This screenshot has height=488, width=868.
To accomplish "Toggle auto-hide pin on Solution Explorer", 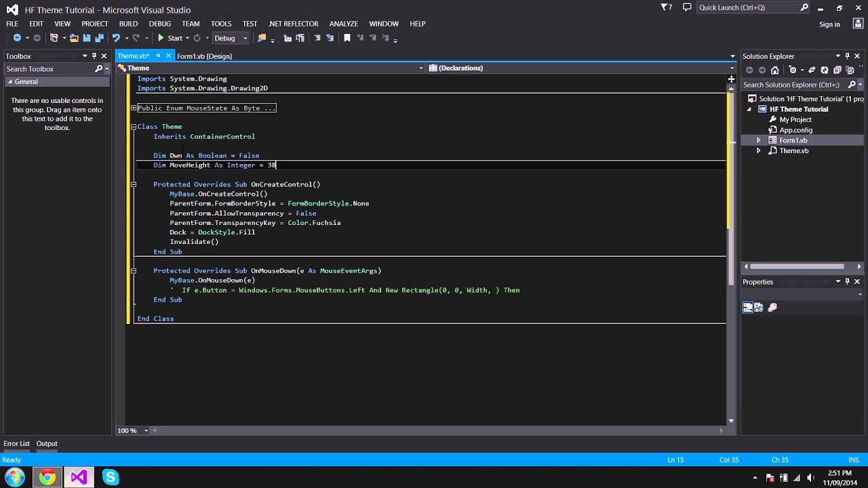I will click(847, 56).
